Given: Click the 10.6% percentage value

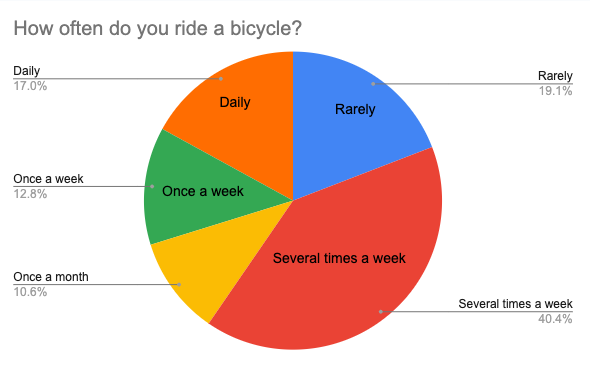Looking at the screenshot, I should [30, 292].
